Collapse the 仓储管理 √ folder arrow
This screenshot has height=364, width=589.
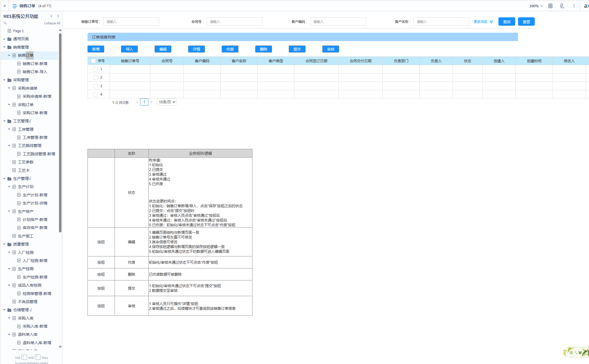click(4, 310)
